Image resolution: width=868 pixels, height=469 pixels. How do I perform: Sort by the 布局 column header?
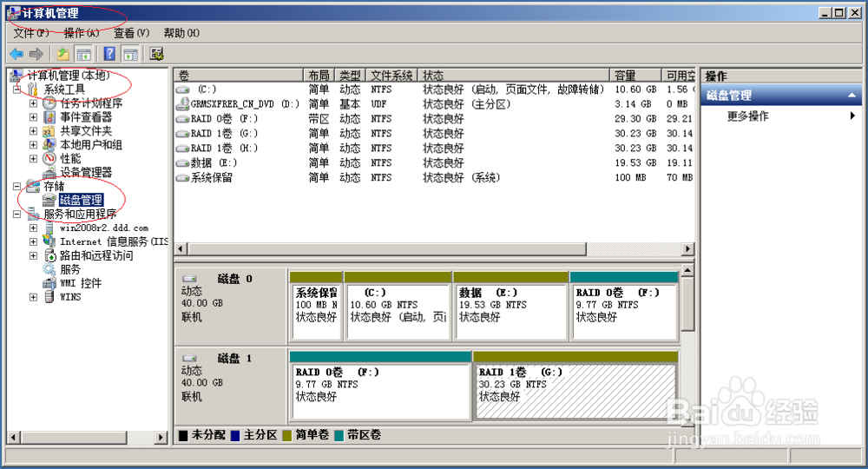[x=319, y=76]
